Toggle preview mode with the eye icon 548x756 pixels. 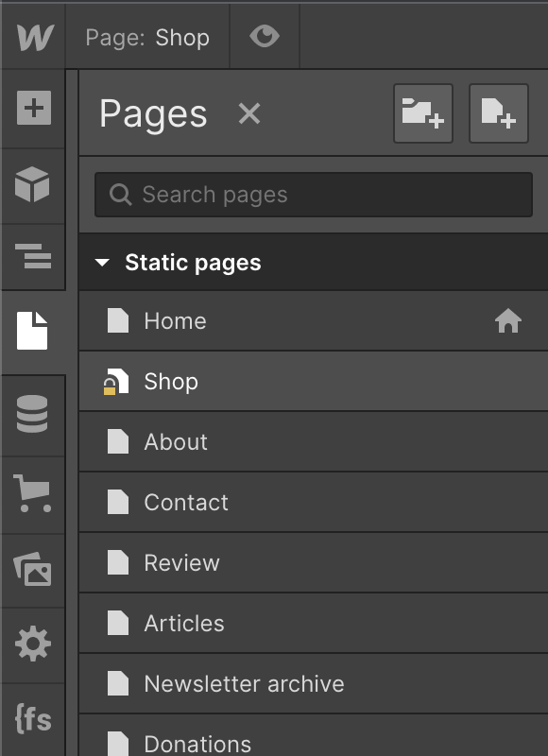[265, 37]
